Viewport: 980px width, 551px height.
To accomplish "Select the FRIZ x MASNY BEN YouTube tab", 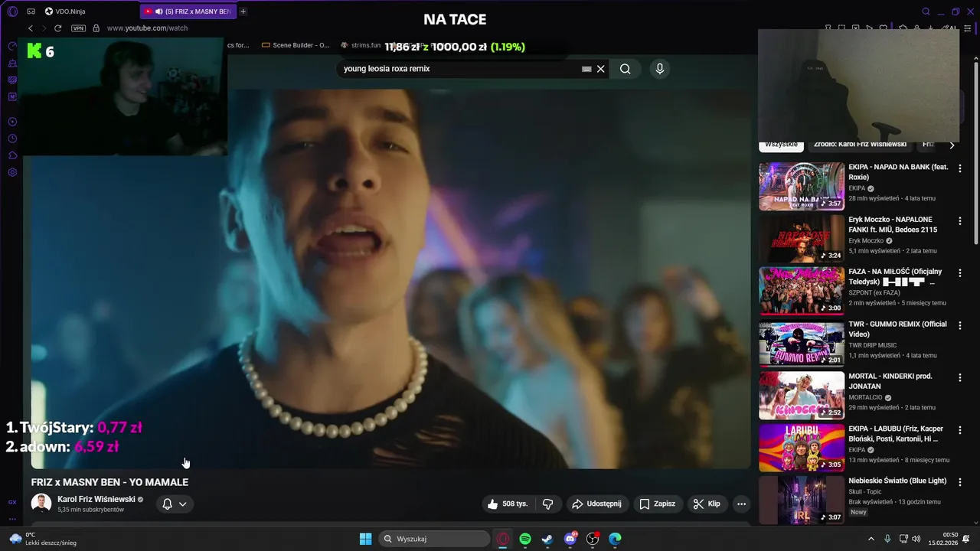I will (x=188, y=11).
